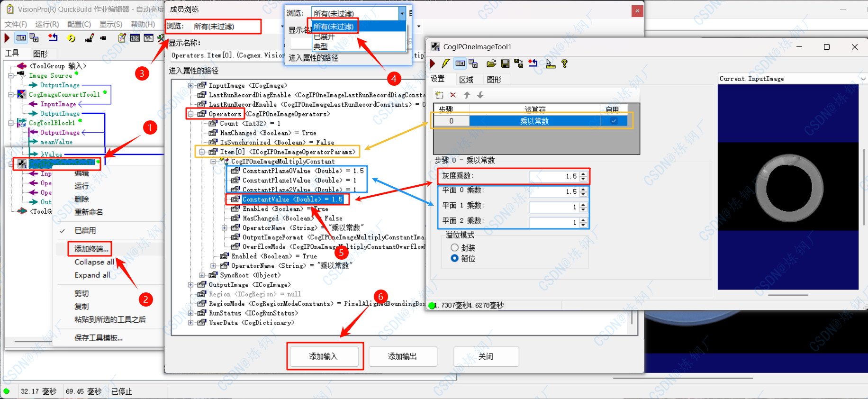
Task: Toggle local tool display in QuickBuild toolbar
Action: point(21,38)
